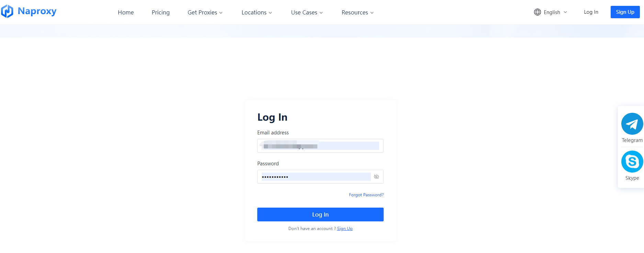Open the Forgot Password link

[366, 195]
